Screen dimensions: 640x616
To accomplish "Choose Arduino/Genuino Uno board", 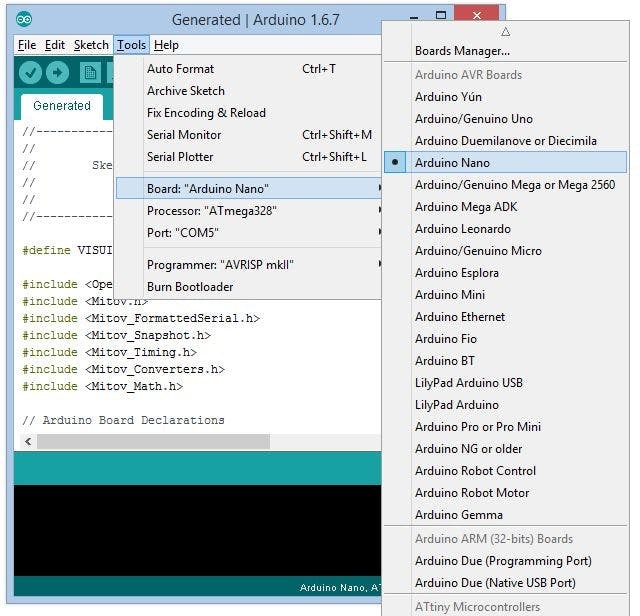I will pos(473,119).
